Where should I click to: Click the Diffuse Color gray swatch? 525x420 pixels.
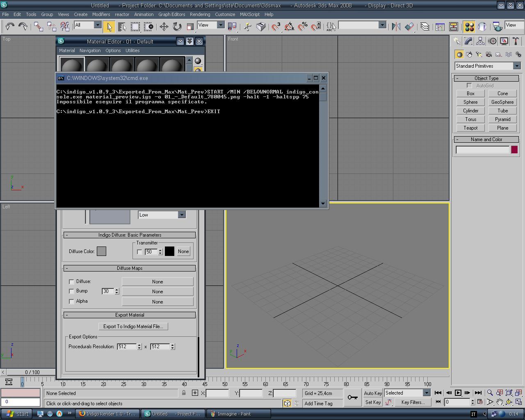pyautogui.click(x=101, y=251)
